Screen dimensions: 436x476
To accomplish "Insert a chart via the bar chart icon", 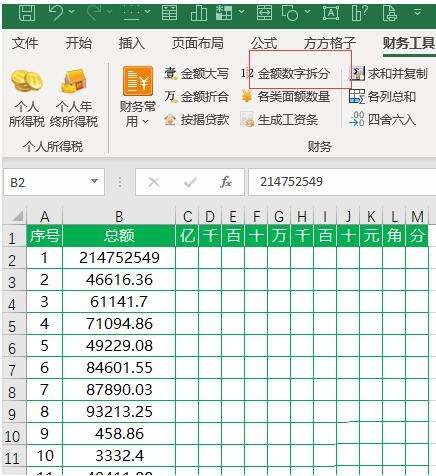I will pos(199,13).
